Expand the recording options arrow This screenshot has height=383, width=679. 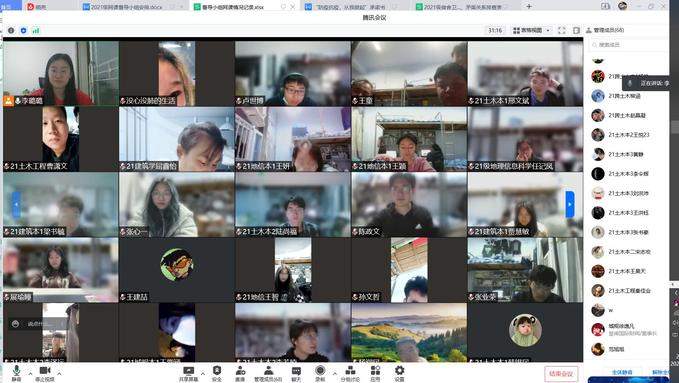334,373
